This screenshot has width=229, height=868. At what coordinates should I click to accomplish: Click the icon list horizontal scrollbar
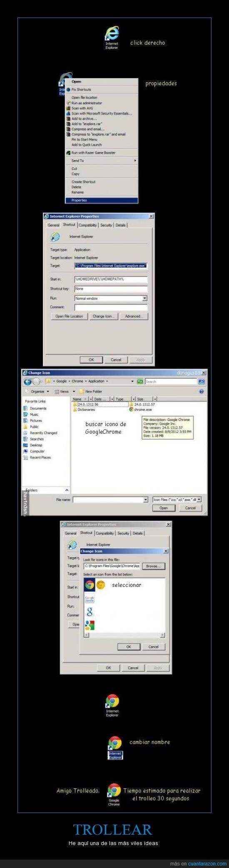pos(124,635)
